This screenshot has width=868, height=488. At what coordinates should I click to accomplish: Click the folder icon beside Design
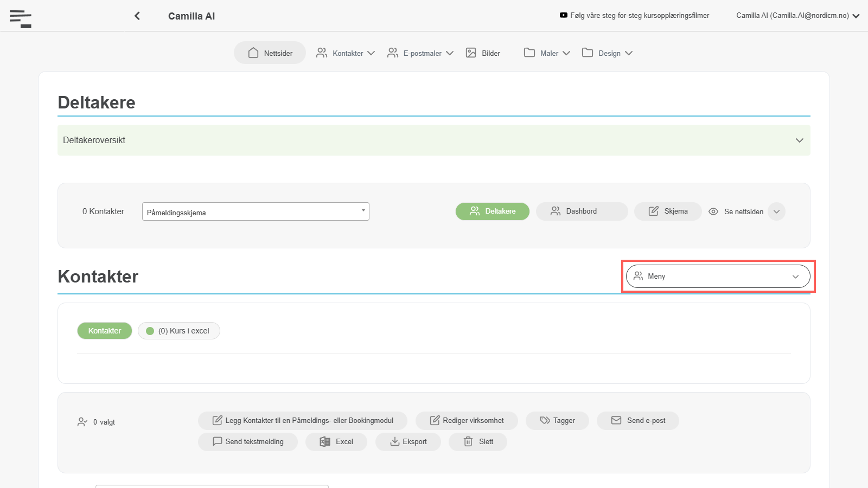[588, 53]
